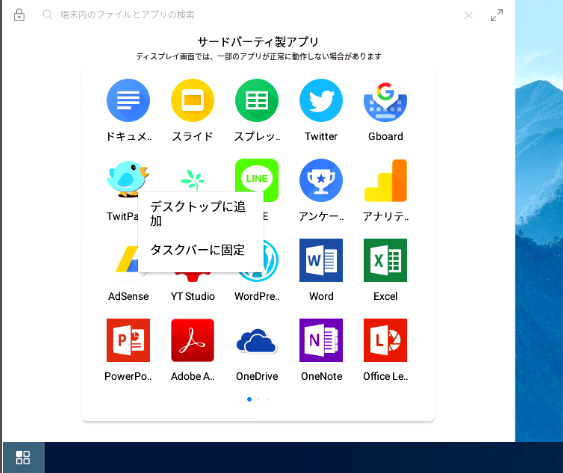Open Adobe Acrobat app
563x473 pixels.
[192, 340]
